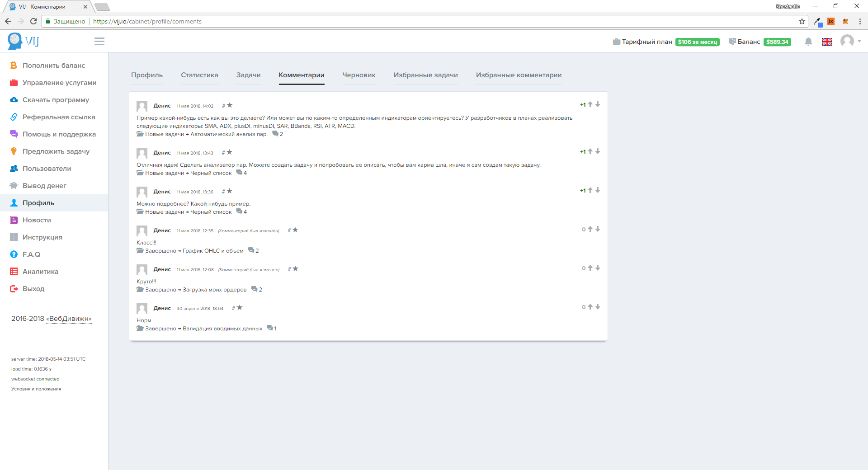The image size is (868, 470).
Task: Open the Chrome three-dot menu
Action: (x=860, y=21)
